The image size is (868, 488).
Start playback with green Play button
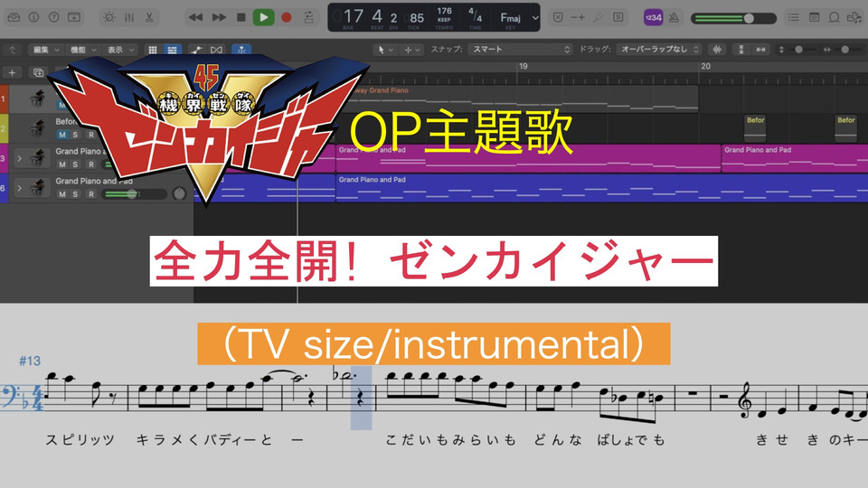point(263,17)
